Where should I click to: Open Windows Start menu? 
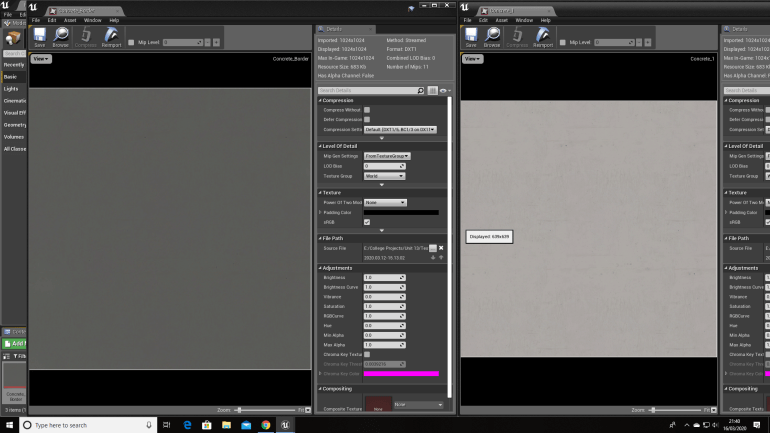[9, 425]
